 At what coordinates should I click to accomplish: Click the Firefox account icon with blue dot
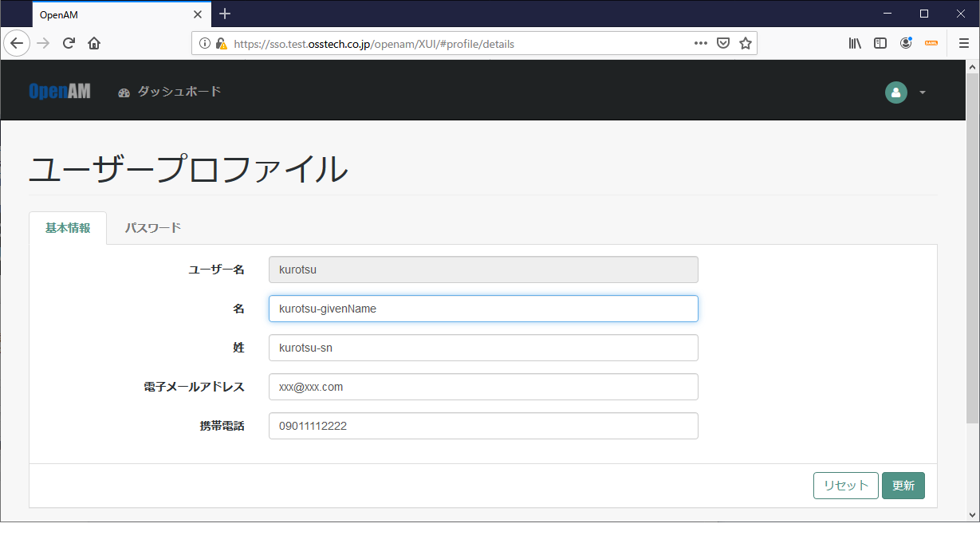click(x=905, y=43)
